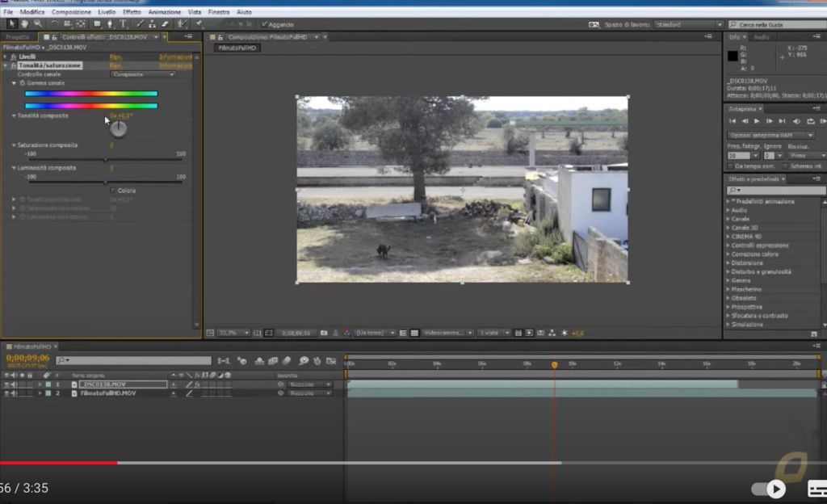The height and width of the screenshot is (504, 827).
Task: Select the Rotation tool
Action: click(54, 23)
